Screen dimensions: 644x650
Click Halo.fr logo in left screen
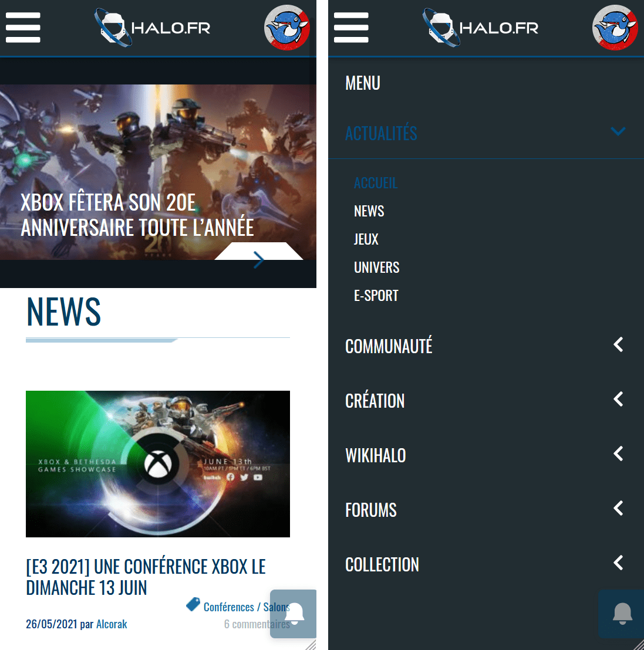pyautogui.click(x=152, y=28)
